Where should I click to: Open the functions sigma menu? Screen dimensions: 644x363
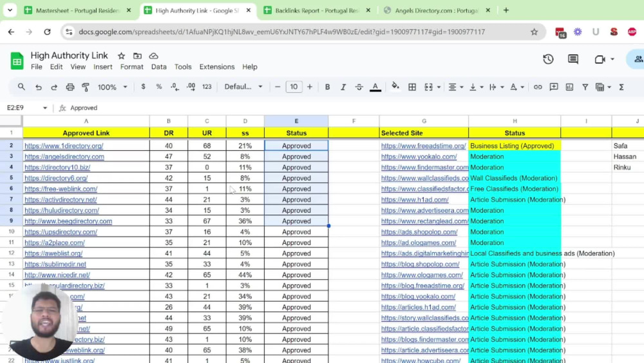coord(621,87)
